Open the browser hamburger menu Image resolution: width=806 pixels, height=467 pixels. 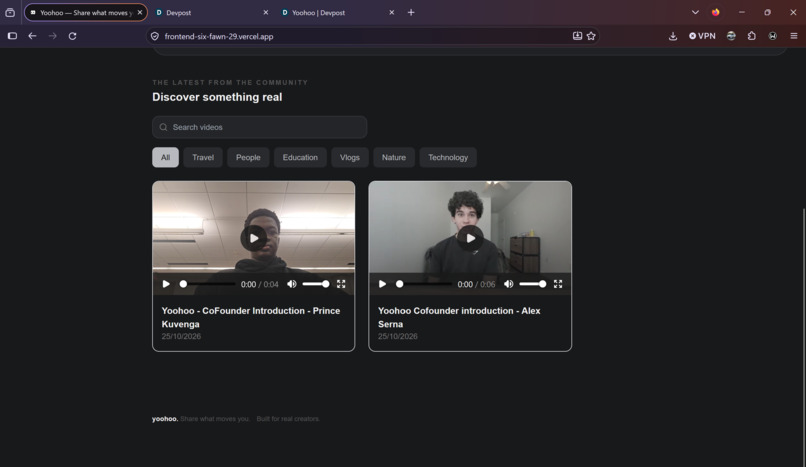(x=794, y=36)
